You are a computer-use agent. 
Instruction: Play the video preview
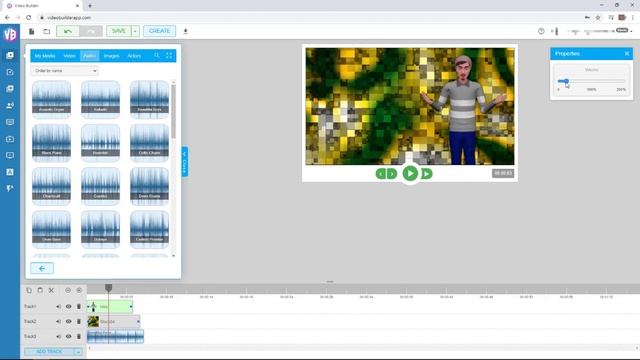click(410, 173)
